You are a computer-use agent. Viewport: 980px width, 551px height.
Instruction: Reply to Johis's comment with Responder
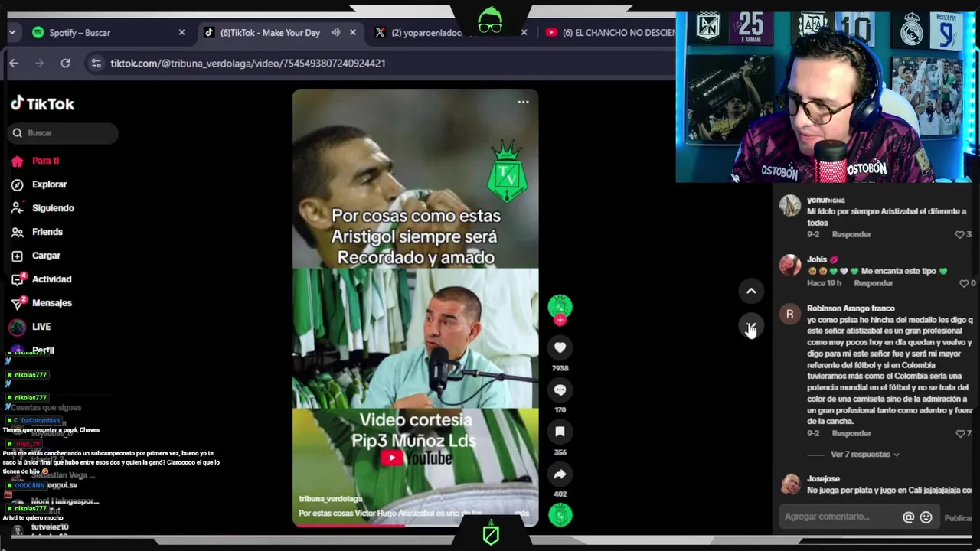[874, 283]
